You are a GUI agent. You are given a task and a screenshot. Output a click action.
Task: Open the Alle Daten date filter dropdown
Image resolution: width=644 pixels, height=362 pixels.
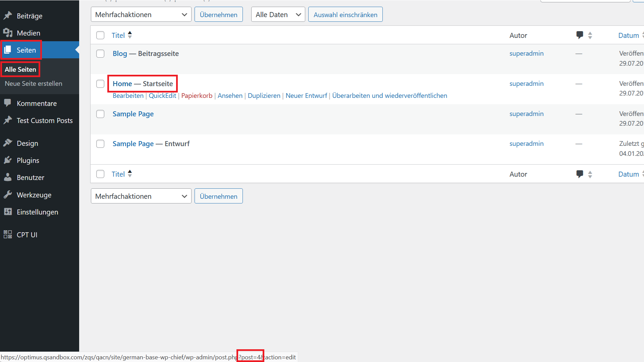pyautogui.click(x=278, y=14)
